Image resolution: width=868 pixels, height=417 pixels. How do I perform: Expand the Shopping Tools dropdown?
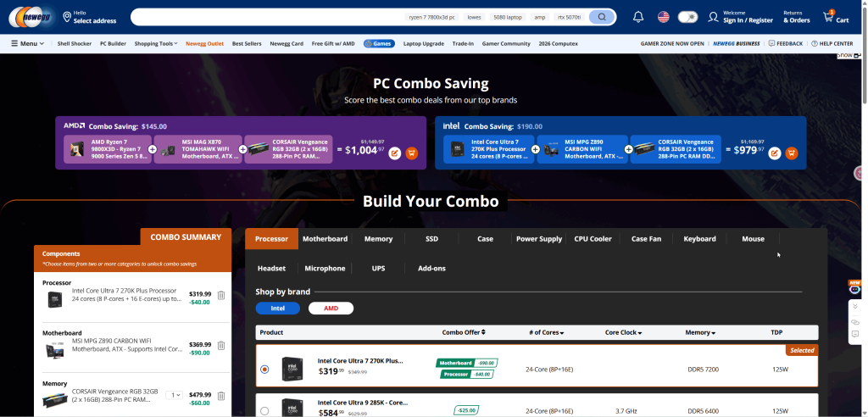coord(156,44)
